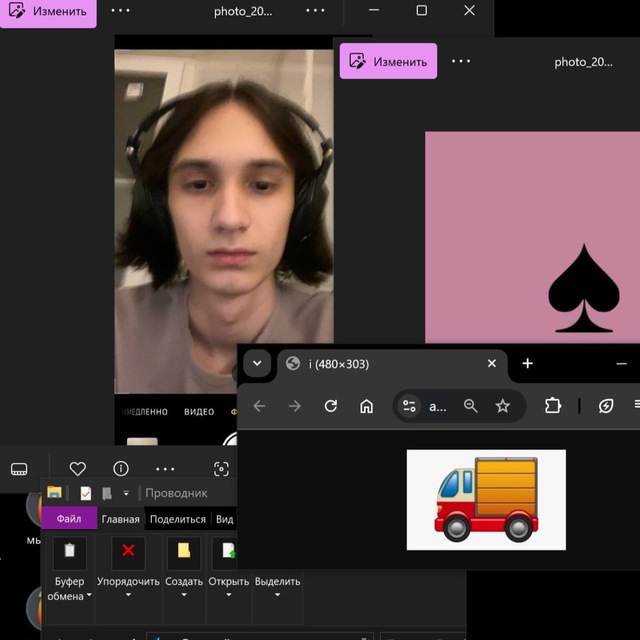Viewport: 640px width, 640px height.
Task: Open the three-dot menu in Photos bottom toolbar
Action: coord(165,469)
